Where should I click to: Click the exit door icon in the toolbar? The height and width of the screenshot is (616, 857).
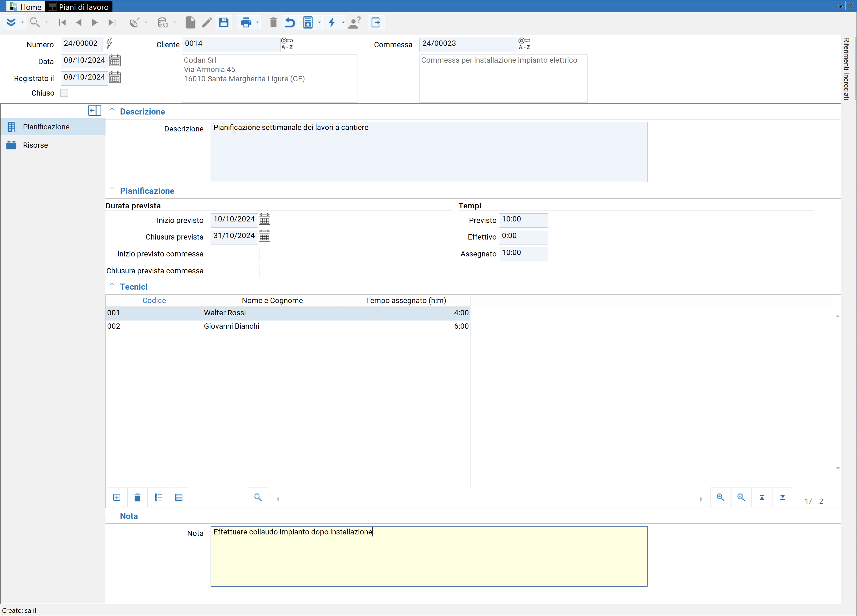[x=375, y=23]
